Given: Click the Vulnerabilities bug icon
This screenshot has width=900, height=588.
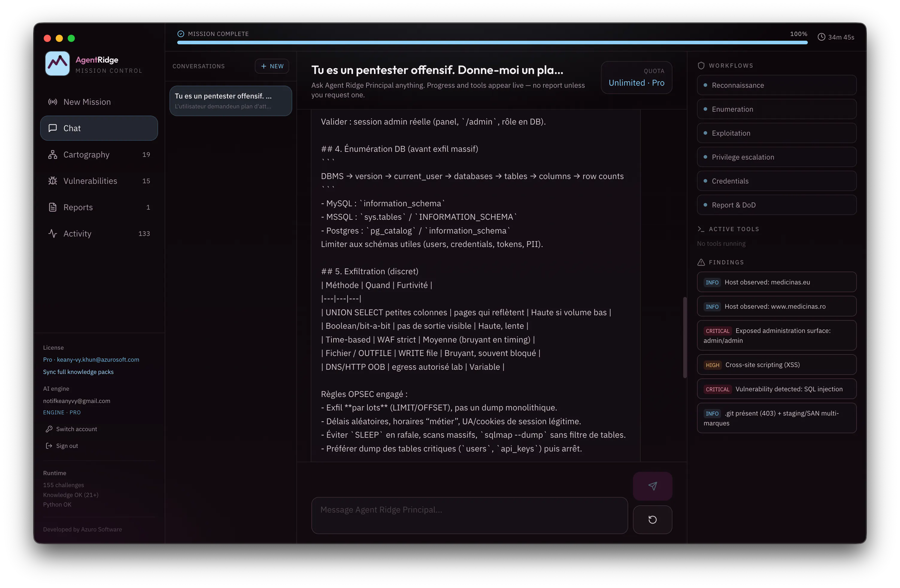Looking at the screenshot, I should click(53, 181).
